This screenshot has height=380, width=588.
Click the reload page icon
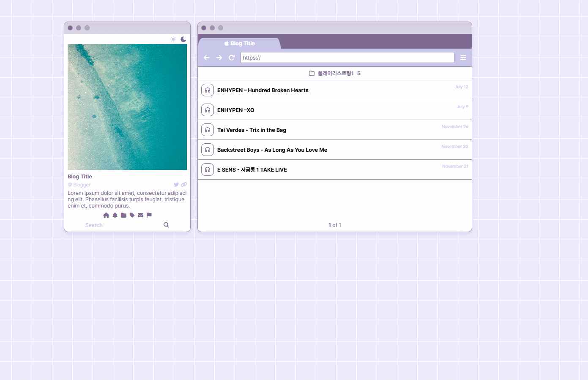coord(232,57)
